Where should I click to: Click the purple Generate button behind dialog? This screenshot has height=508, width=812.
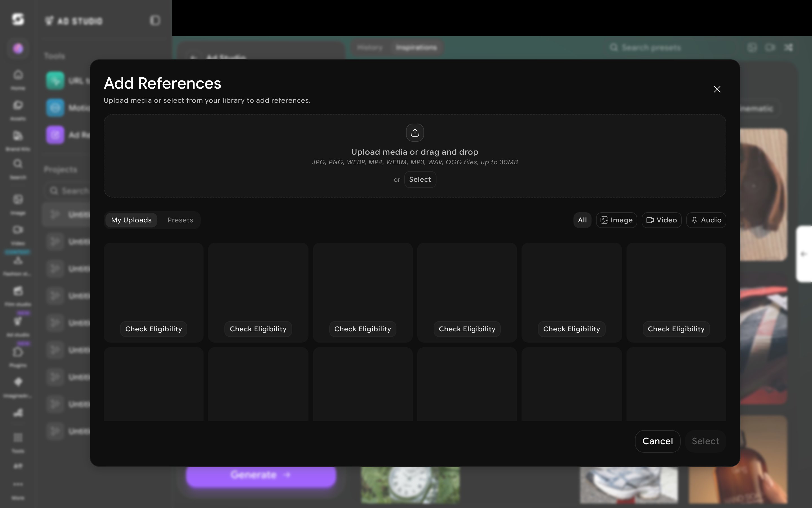pyautogui.click(x=261, y=476)
